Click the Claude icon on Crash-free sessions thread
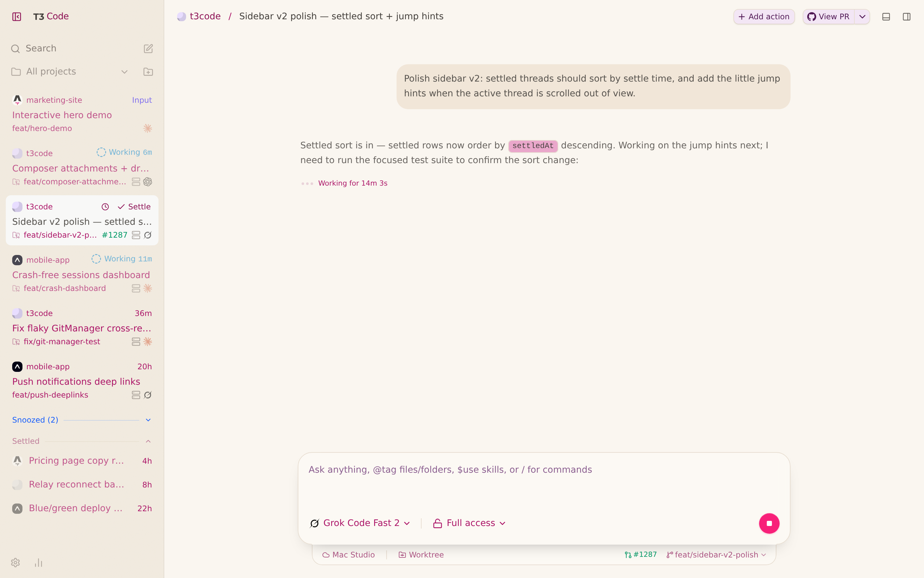This screenshot has width=924, height=578. coord(148,288)
